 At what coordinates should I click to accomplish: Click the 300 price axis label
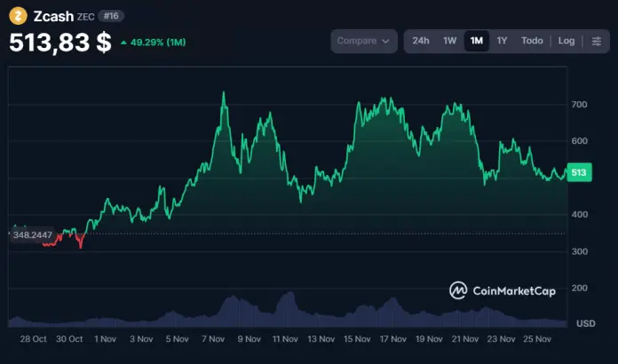(579, 251)
